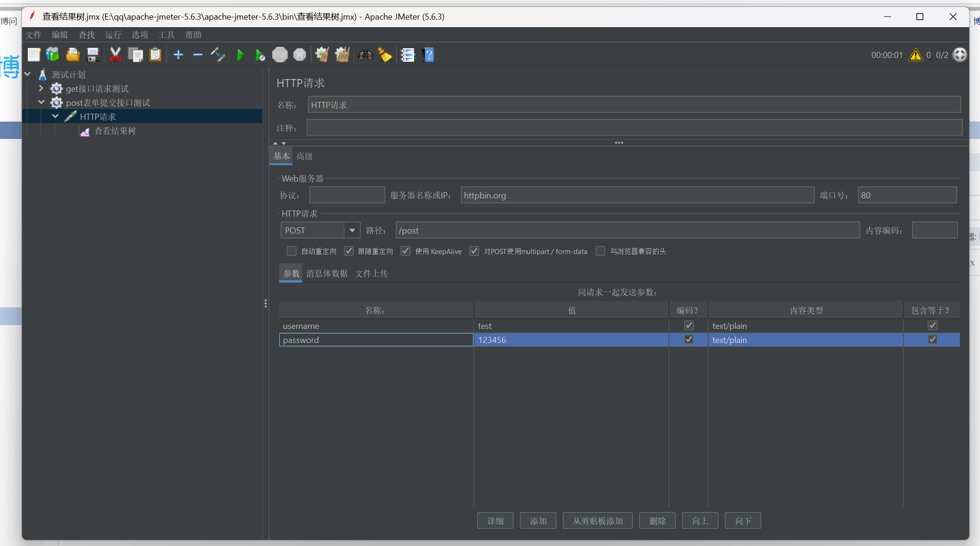The height and width of the screenshot is (546, 980).
Task: Click the Save test plan floppy icon
Action: (x=93, y=55)
